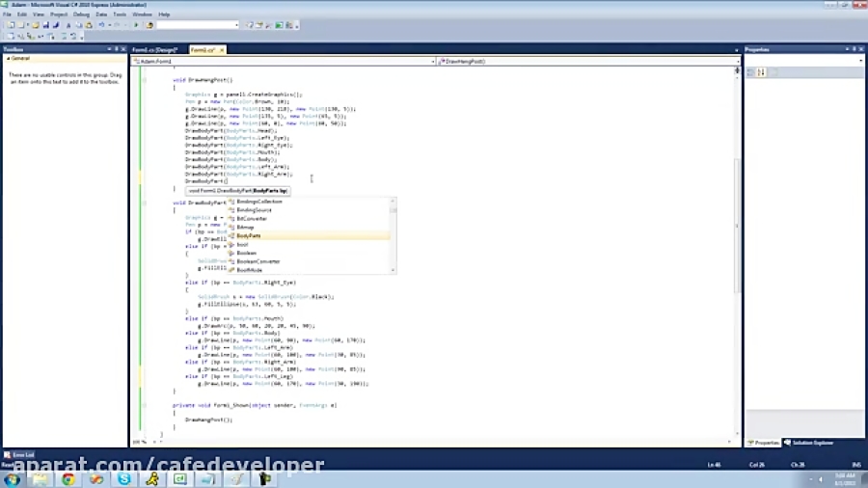This screenshot has height=488, width=868.
Task: Select BodyParts in IntelliSense list
Action: pyautogui.click(x=310, y=235)
